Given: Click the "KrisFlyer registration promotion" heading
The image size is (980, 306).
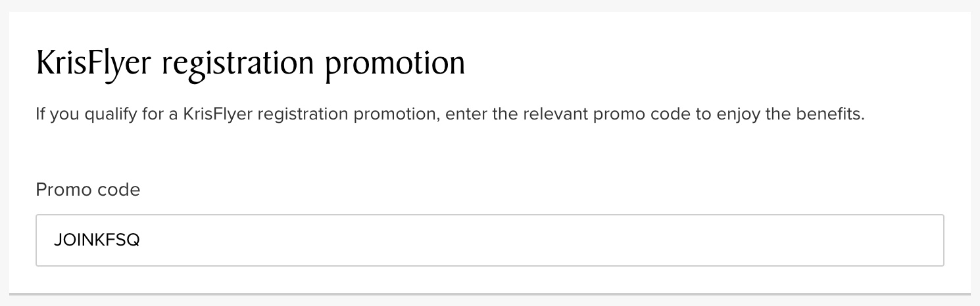Looking at the screenshot, I should coord(250,65).
